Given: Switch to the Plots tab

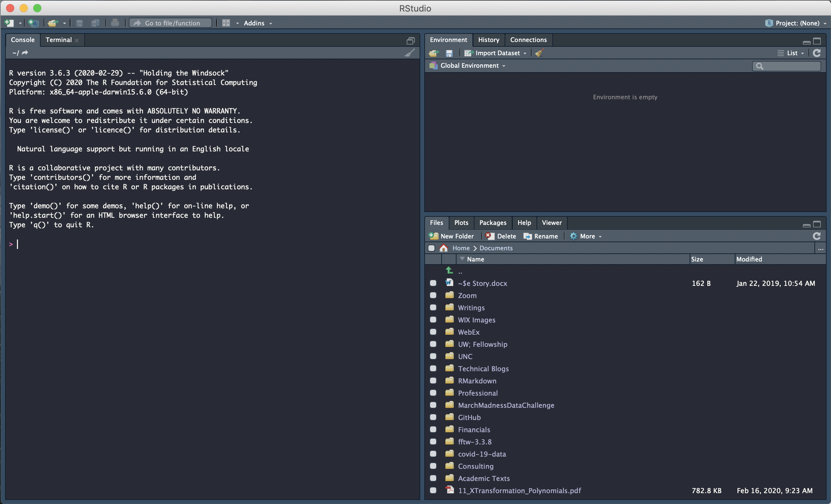Looking at the screenshot, I should pos(461,222).
